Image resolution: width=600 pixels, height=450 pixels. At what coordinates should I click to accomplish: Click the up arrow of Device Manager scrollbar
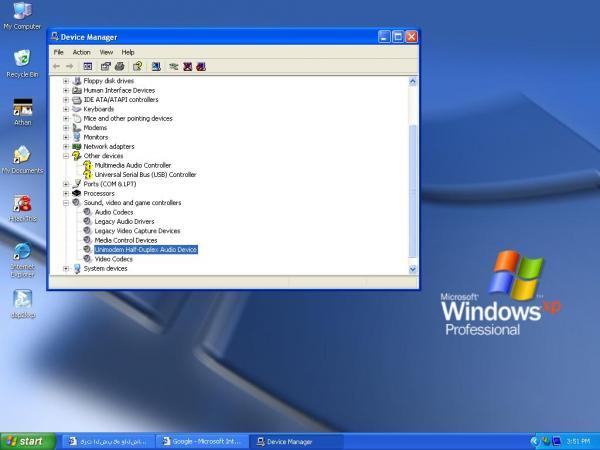point(412,81)
